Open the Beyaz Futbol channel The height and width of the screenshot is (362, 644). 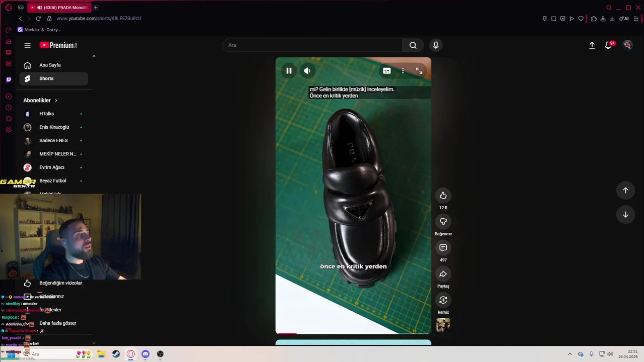53,181
